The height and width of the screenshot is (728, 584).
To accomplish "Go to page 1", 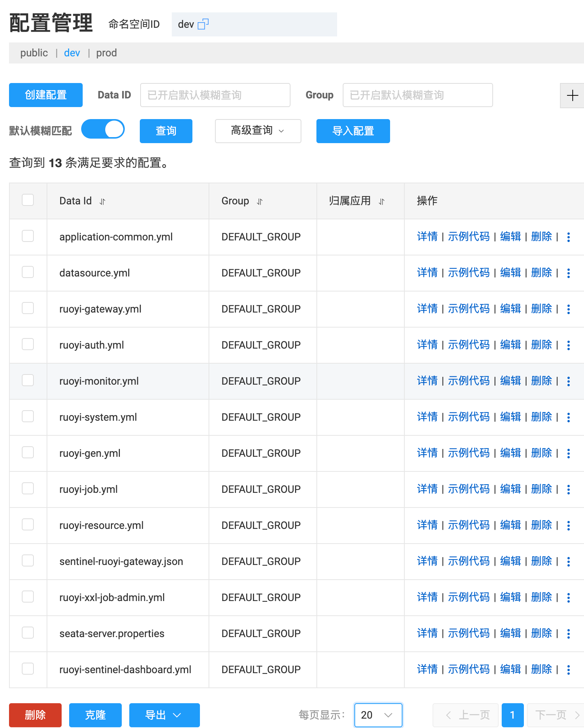I will [x=513, y=715].
